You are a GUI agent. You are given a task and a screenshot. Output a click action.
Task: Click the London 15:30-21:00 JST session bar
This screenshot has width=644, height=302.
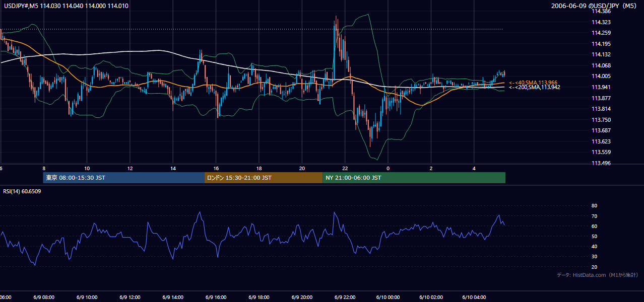[x=263, y=178]
